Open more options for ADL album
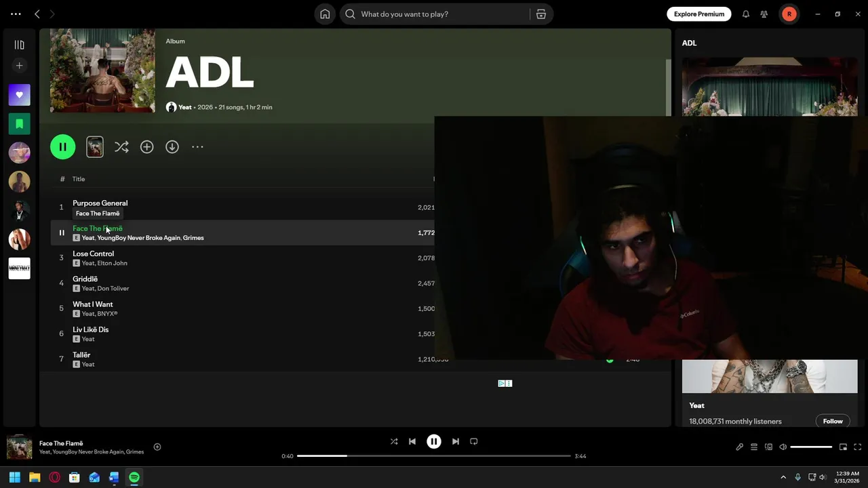 197,147
